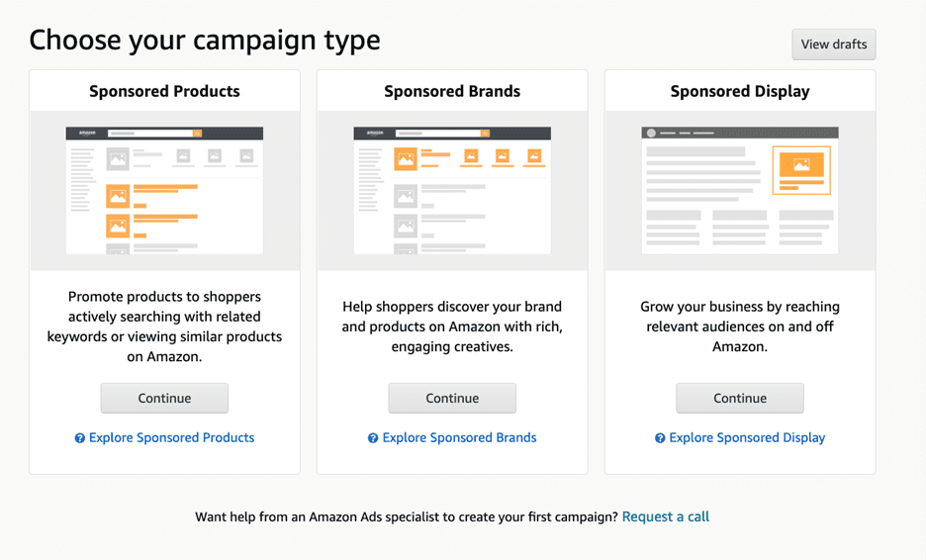
Task: Open the Explore Sponsored Products link
Action: coord(171,437)
